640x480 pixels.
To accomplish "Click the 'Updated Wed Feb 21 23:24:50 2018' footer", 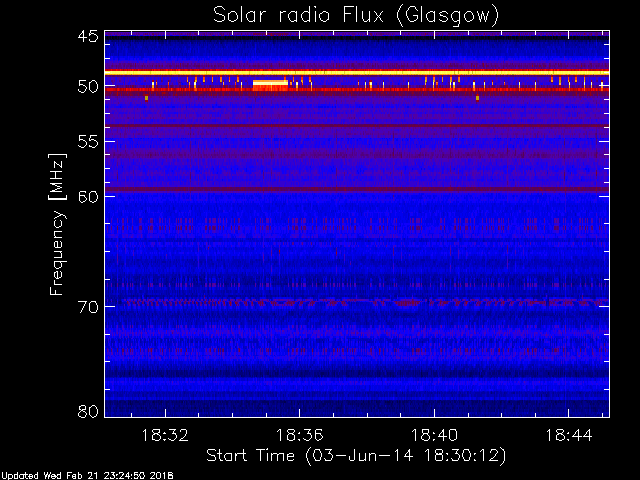I will pos(87,476).
